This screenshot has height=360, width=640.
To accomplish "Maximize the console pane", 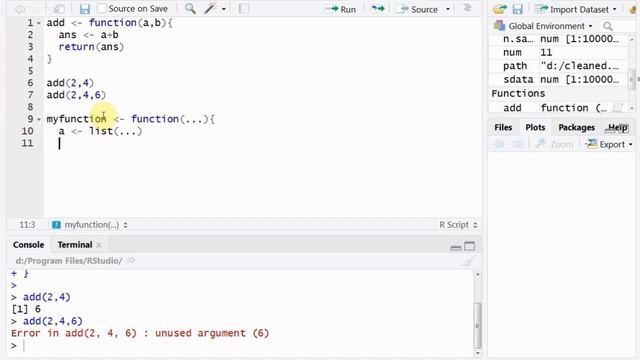I will (x=470, y=246).
